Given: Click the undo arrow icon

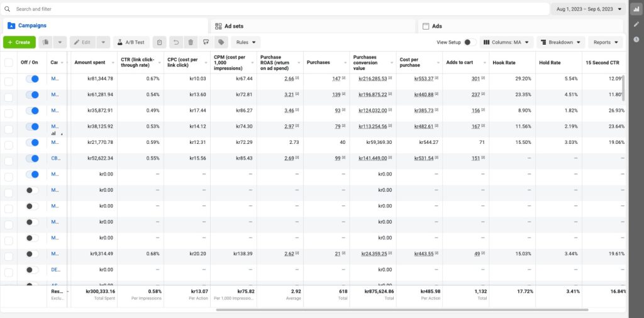Looking at the screenshot, I should (x=175, y=42).
